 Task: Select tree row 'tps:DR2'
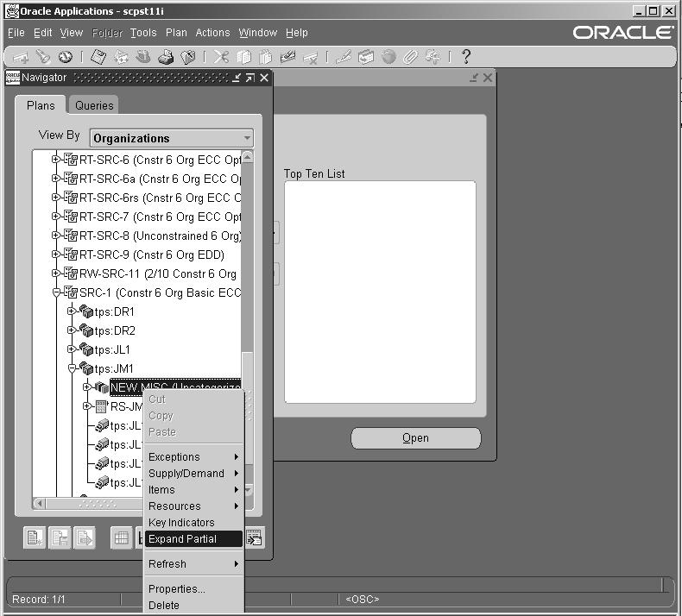point(115,330)
